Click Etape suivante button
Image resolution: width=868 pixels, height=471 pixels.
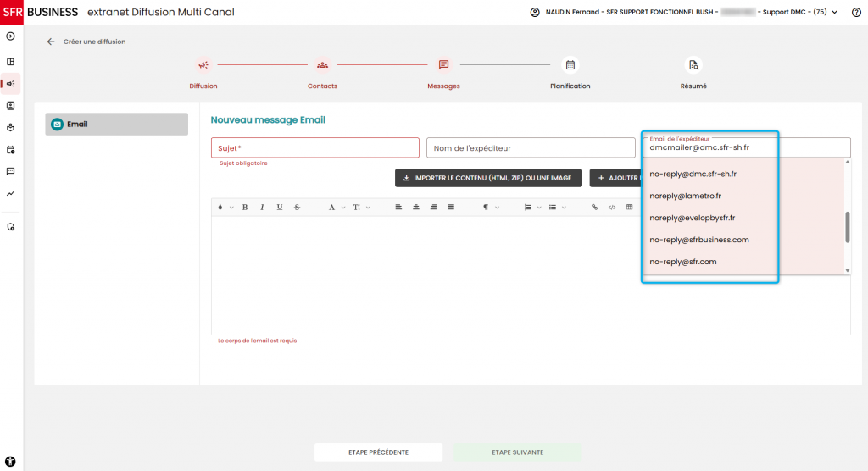(518, 452)
